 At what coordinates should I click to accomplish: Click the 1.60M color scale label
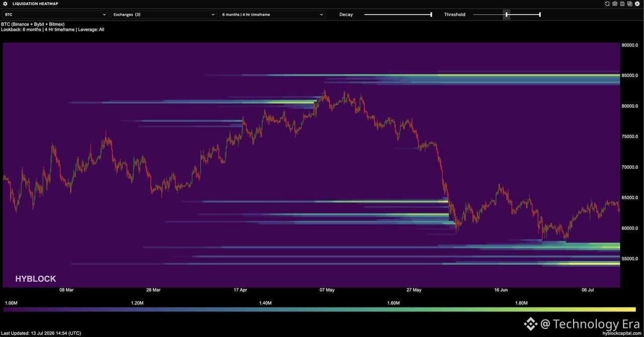click(393, 303)
